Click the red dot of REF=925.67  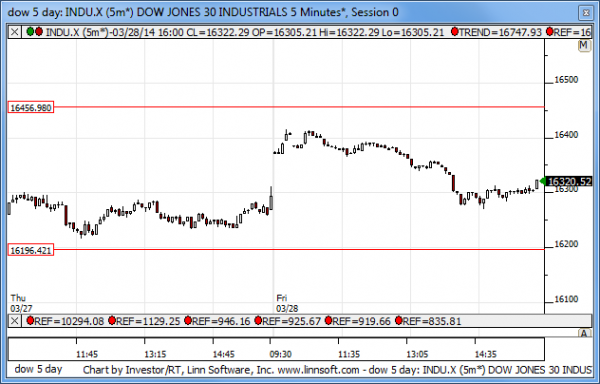click(x=258, y=321)
